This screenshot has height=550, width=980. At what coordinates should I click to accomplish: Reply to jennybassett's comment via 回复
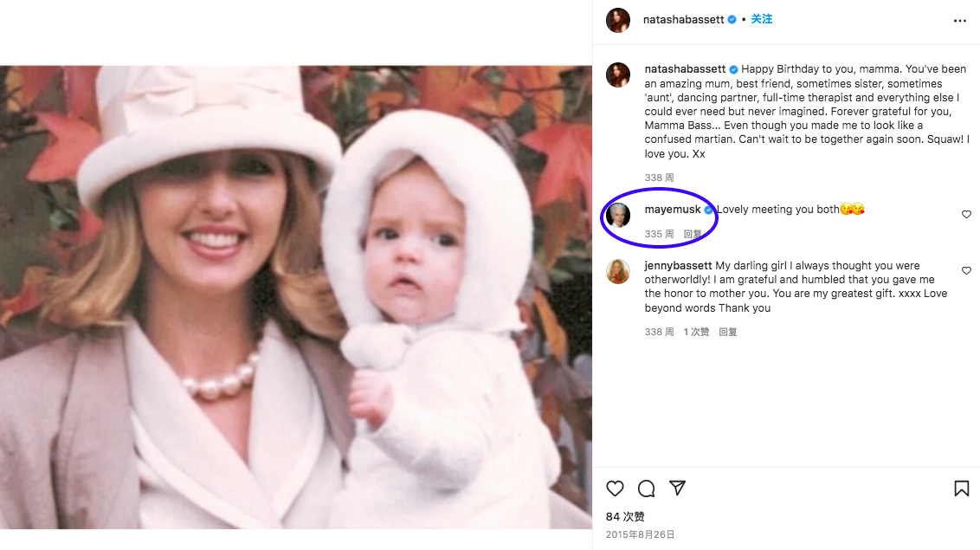728,332
